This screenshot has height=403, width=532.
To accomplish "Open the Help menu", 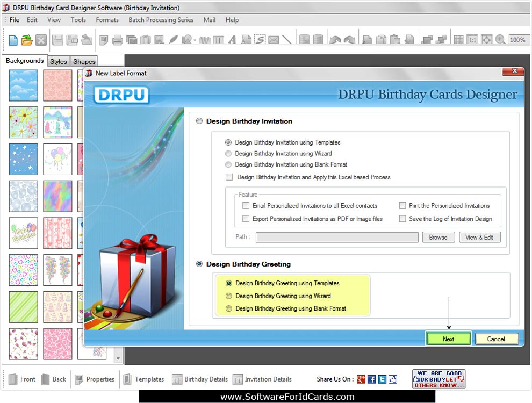I will click(232, 20).
